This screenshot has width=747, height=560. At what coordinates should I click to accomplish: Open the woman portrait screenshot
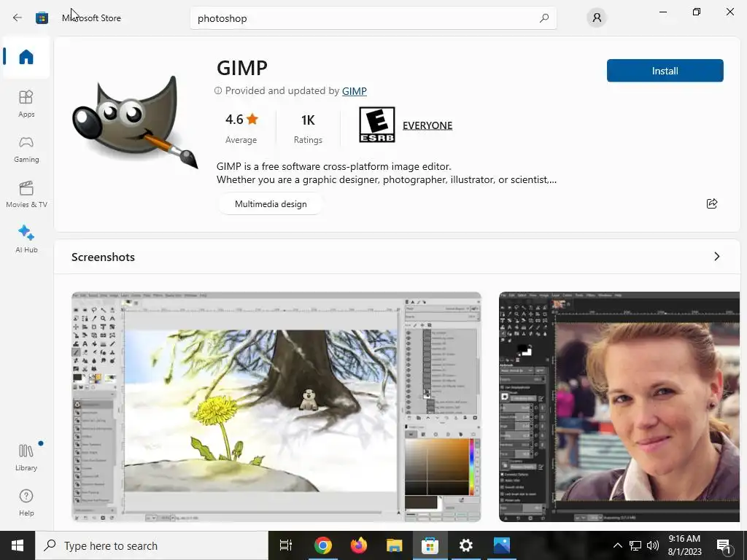tap(619, 407)
